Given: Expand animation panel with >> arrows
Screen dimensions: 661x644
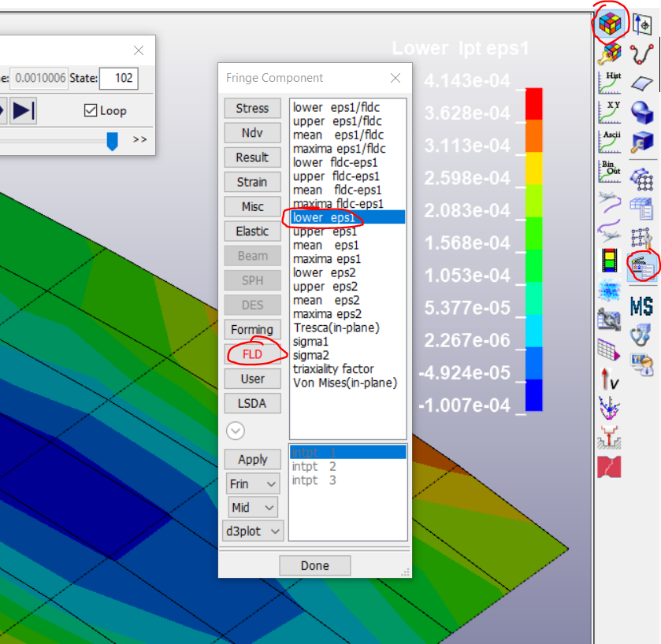Looking at the screenshot, I should 140,139.
